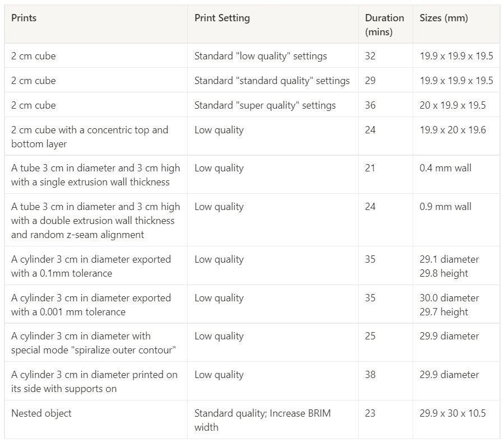
Task: Click the "Prints" column header
Action: (x=24, y=18)
